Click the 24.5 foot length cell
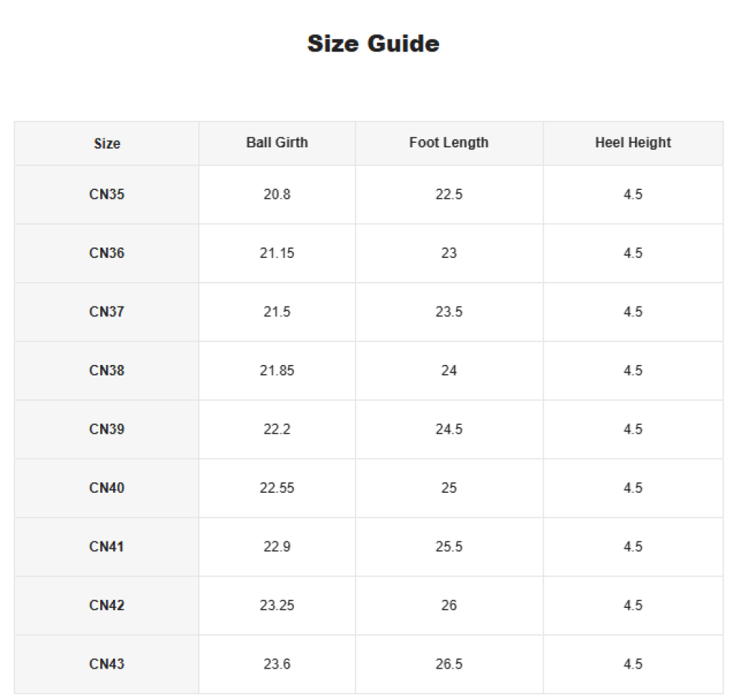Image resolution: width=748 pixels, height=700 pixels. coord(449,429)
